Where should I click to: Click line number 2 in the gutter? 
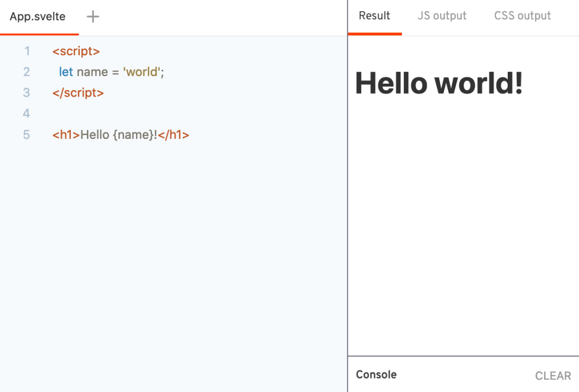pyautogui.click(x=27, y=72)
